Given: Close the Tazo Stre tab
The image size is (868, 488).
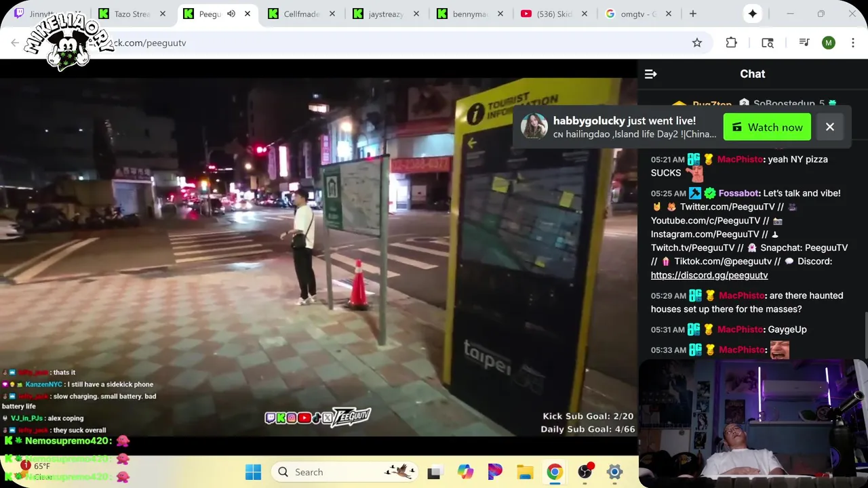Looking at the screenshot, I should (x=162, y=14).
